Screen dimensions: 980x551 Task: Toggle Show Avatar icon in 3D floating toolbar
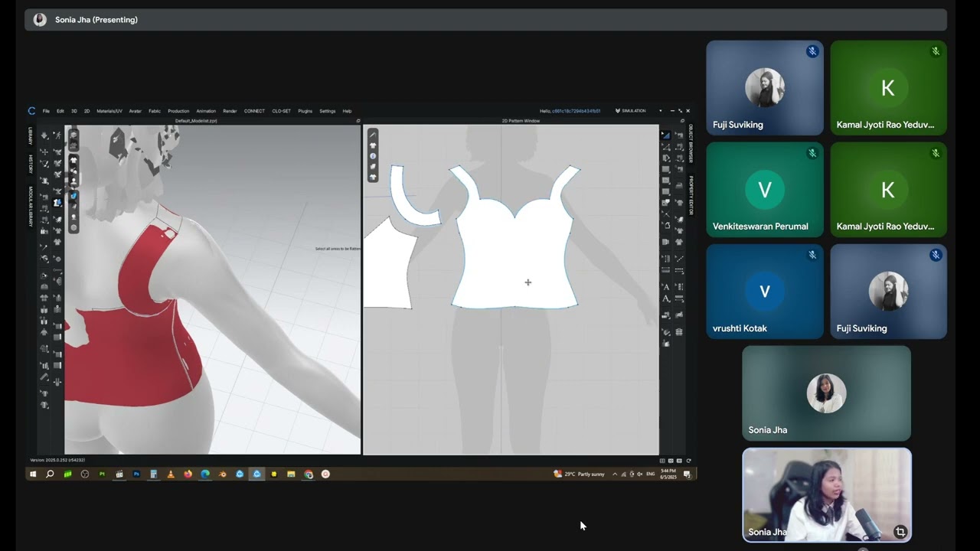[73, 181]
